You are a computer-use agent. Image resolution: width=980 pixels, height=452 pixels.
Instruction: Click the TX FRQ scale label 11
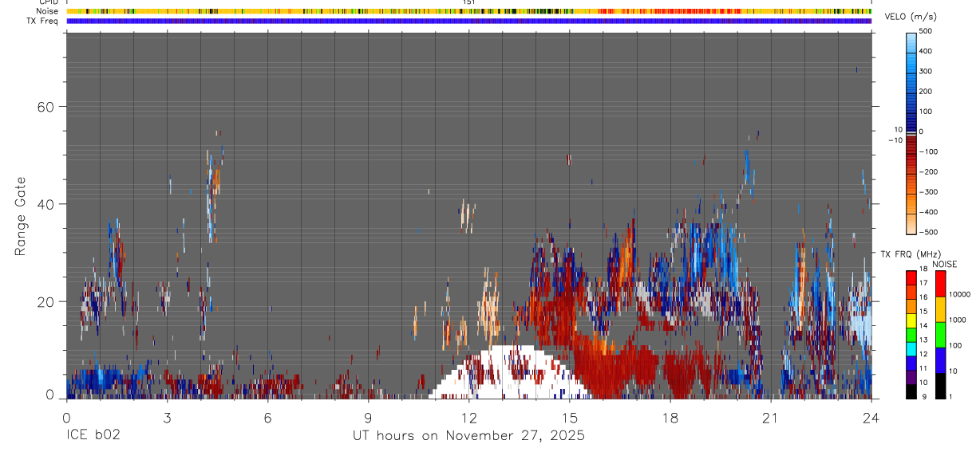click(925, 368)
